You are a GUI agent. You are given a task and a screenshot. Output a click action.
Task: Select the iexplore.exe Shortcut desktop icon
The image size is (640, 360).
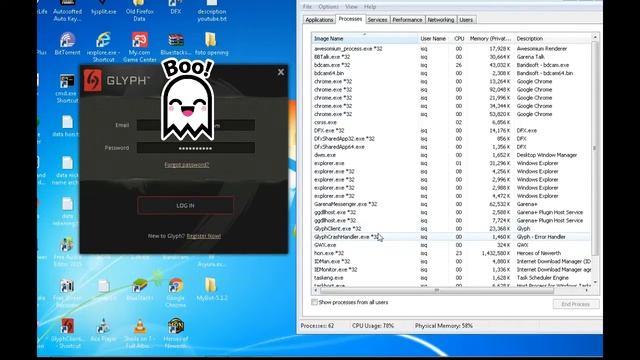coord(103,47)
